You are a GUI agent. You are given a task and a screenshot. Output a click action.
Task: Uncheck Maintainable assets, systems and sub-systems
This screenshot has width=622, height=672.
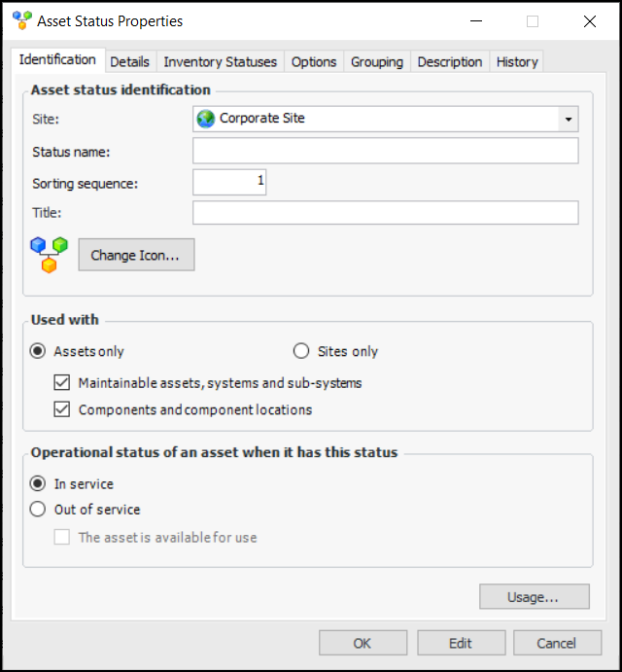click(x=61, y=383)
